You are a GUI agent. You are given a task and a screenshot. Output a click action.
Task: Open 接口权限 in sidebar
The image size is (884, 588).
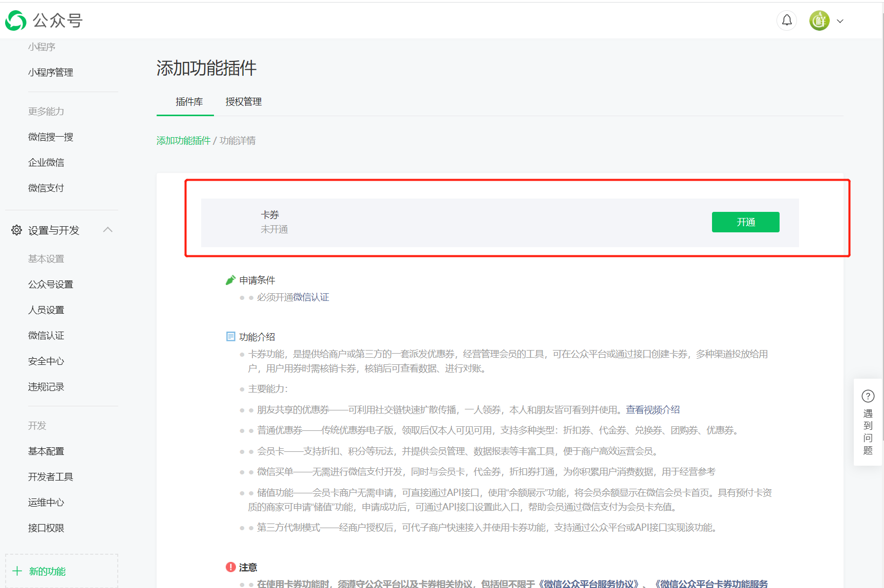click(46, 528)
